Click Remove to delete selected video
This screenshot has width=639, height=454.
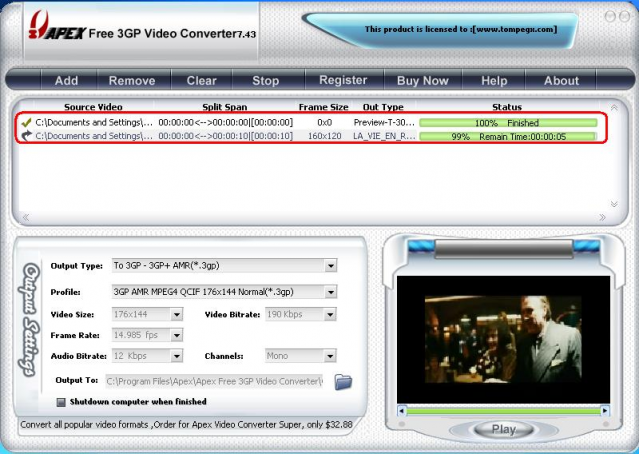tap(132, 80)
